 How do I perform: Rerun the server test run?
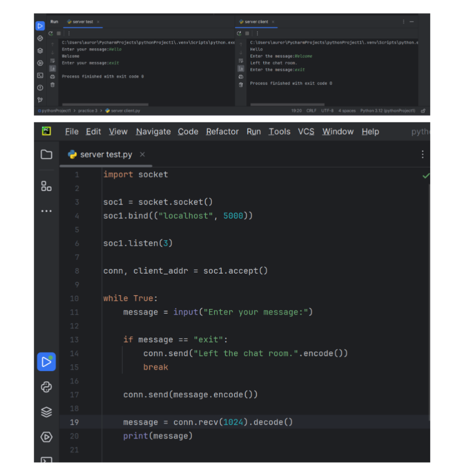click(51, 33)
